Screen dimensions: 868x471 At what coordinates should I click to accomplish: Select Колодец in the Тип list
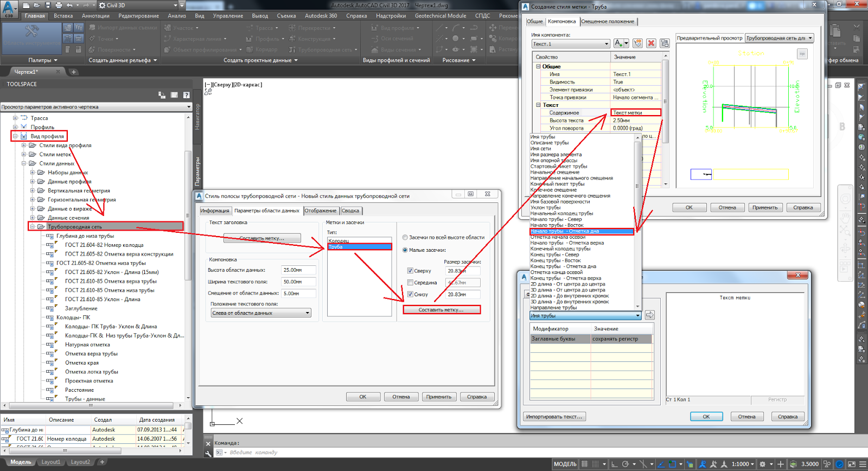pyautogui.click(x=359, y=240)
